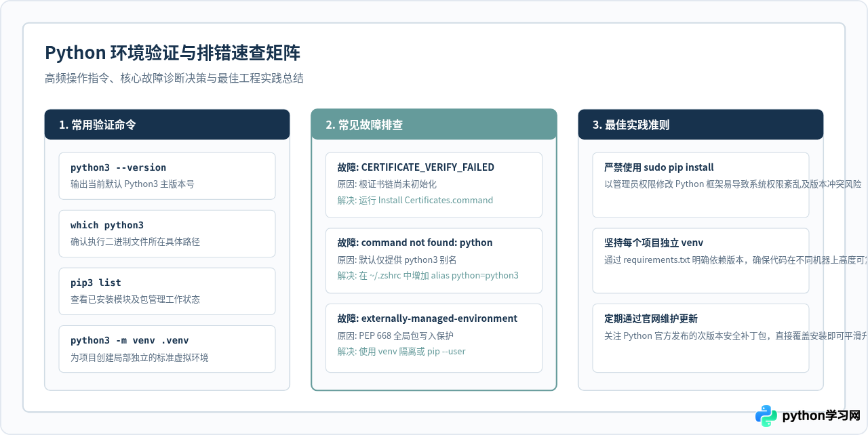Click the Python logo icon in the corner
The image size is (868, 435).
click(766, 416)
